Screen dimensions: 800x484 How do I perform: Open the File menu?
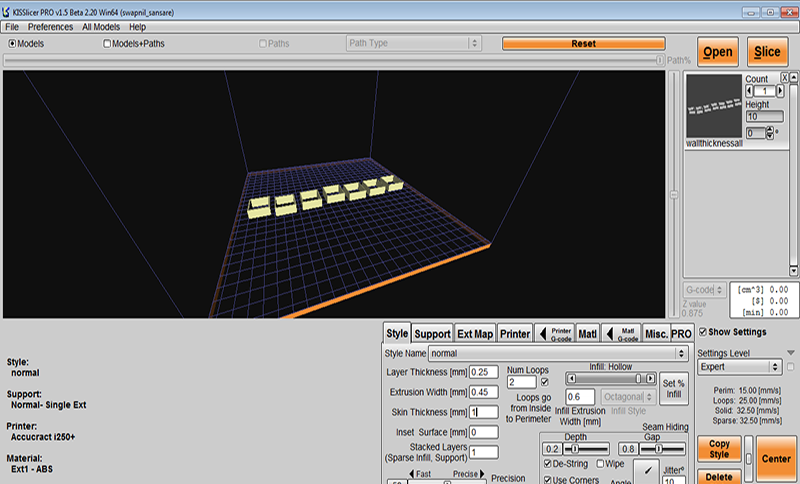(x=12, y=27)
